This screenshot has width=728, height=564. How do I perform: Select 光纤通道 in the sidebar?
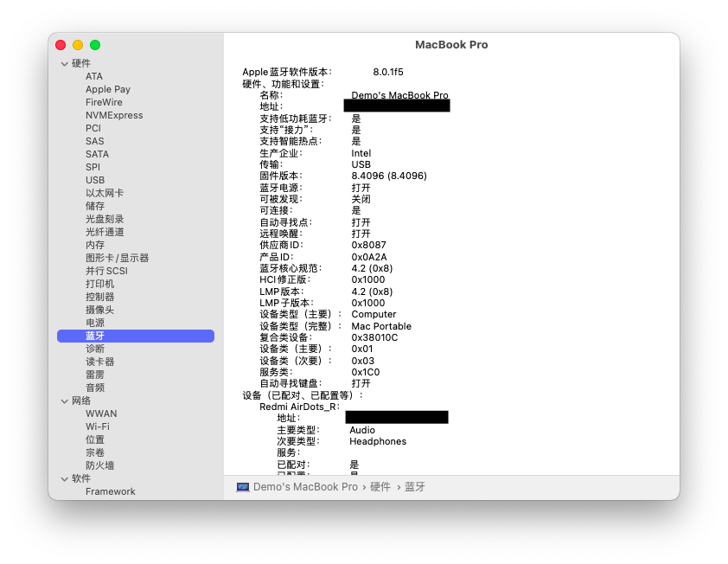[x=105, y=232]
